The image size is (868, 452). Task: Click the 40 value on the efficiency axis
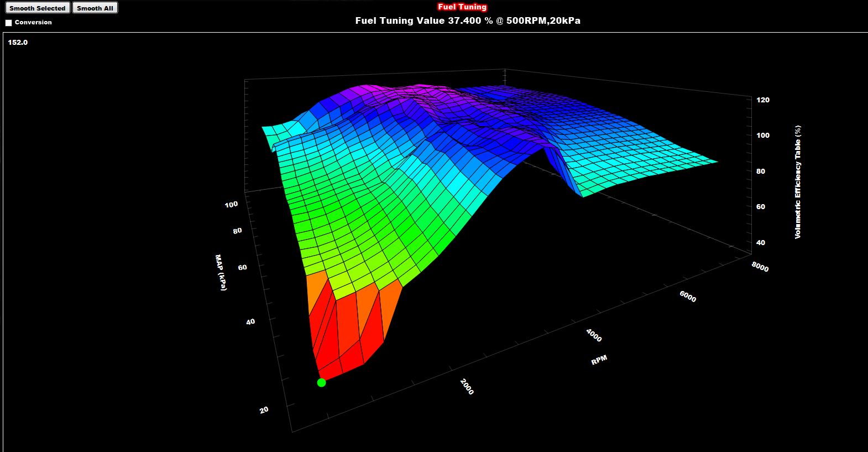[761, 243]
